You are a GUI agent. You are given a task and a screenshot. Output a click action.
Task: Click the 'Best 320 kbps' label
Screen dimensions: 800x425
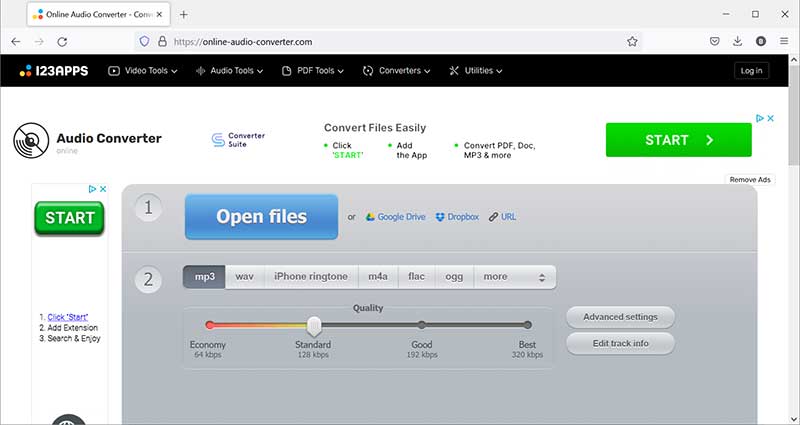[x=527, y=349]
